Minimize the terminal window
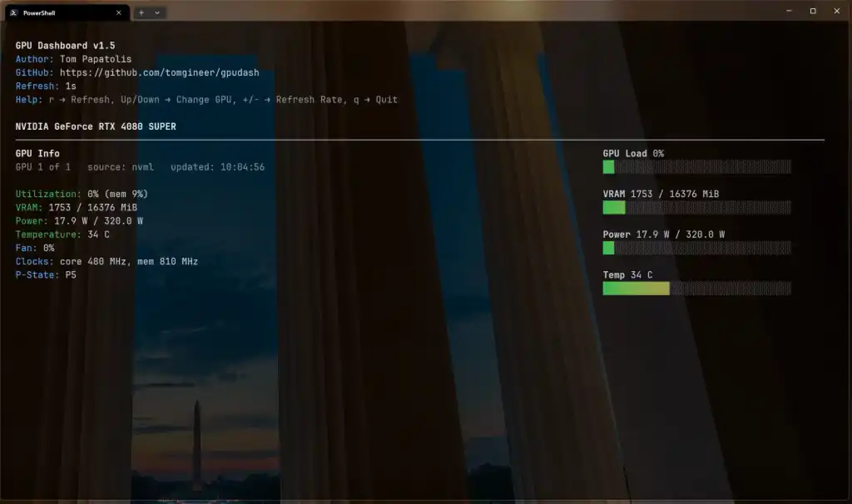This screenshot has width=852, height=504. (x=789, y=11)
